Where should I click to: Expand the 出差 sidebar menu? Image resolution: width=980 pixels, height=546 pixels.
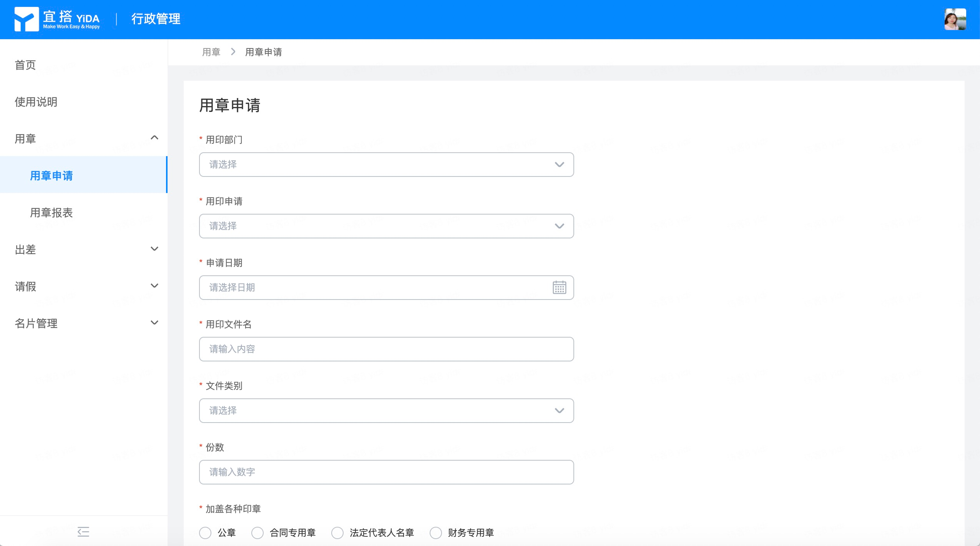[84, 250]
